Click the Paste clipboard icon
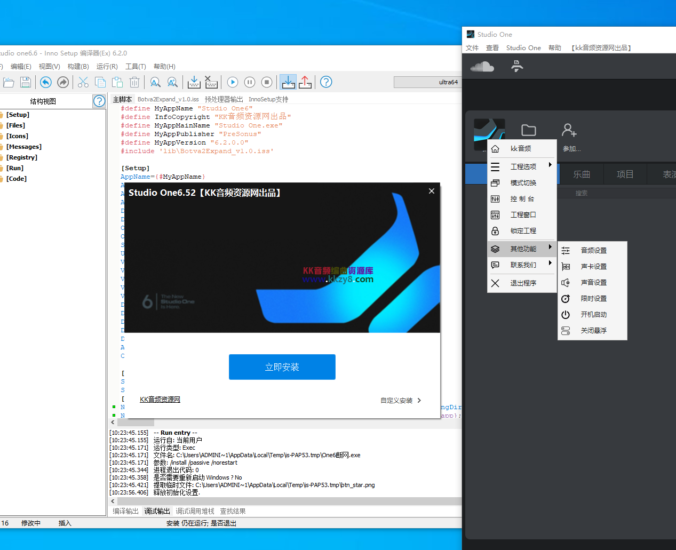676x550 pixels. pyautogui.click(x=117, y=82)
